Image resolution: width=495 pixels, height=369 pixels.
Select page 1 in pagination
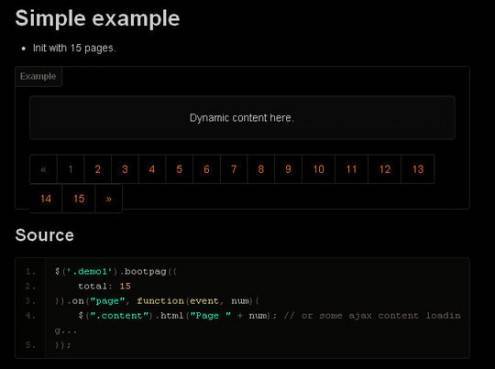(x=71, y=169)
